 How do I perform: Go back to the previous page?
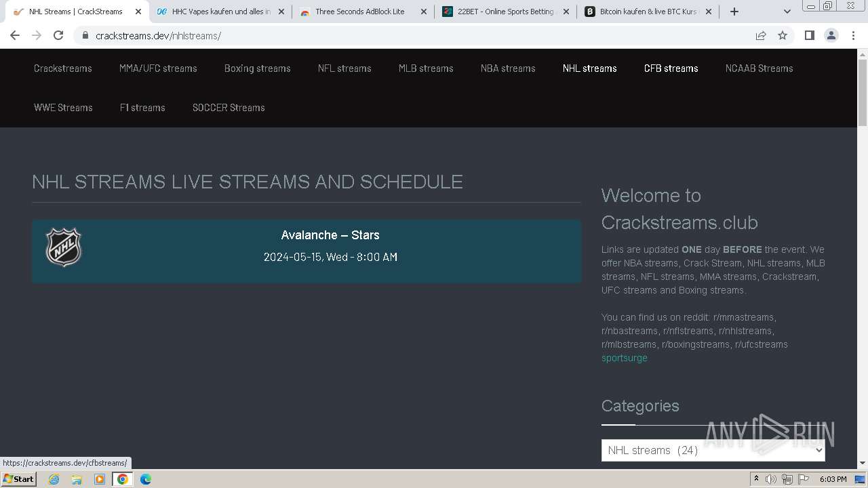point(15,35)
